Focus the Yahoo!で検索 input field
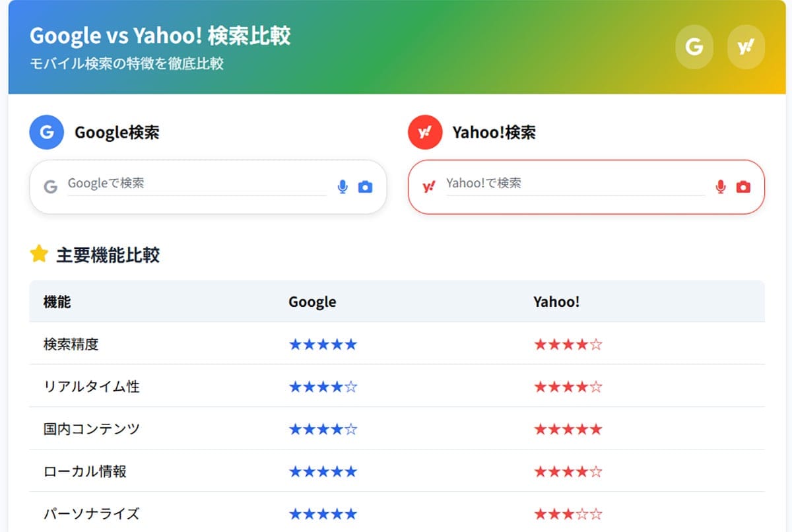The width and height of the screenshot is (792, 532). [x=576, y=183]
